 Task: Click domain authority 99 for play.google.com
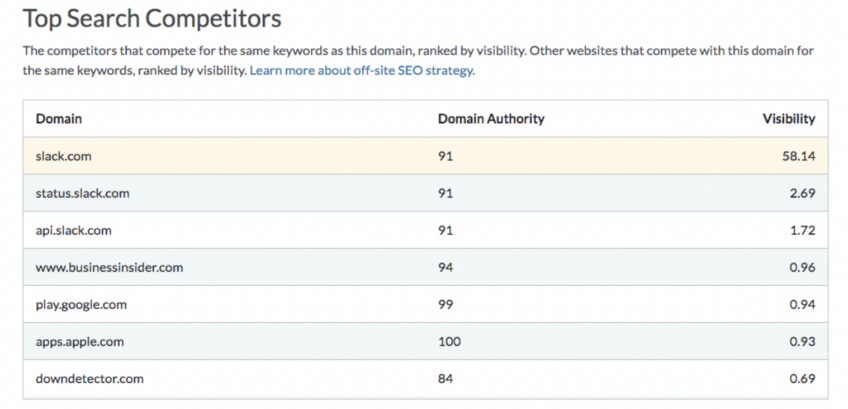tap(446, 305)
